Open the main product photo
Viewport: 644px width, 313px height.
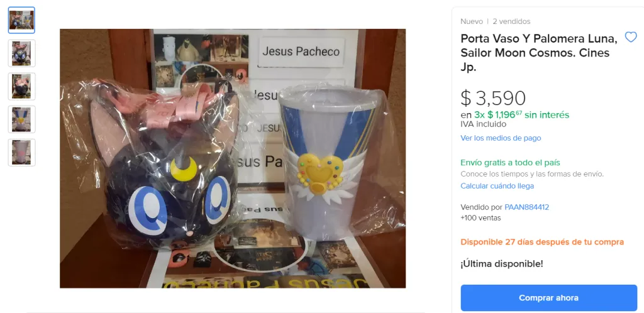coord(233,158)
